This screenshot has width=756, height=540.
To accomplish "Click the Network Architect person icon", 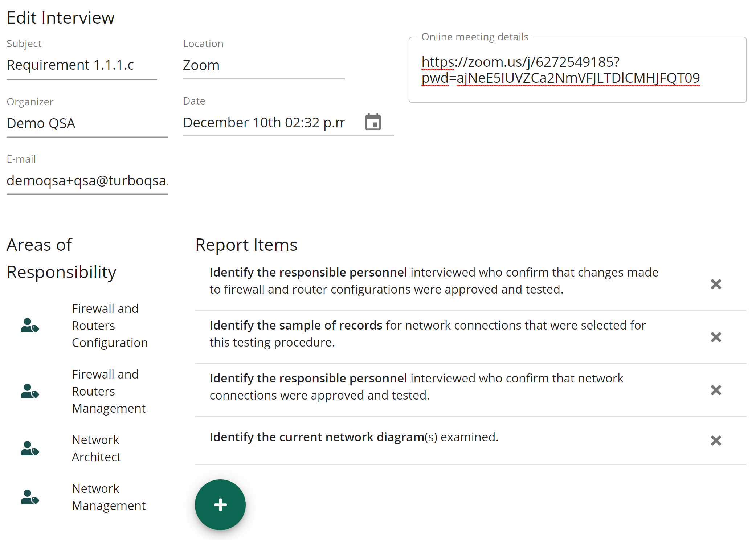I will 30,449.
